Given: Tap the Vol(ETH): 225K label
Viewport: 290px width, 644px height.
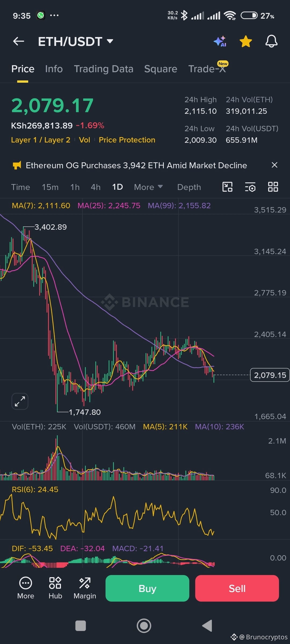Looking at the screenshot, I should [39, 427].
